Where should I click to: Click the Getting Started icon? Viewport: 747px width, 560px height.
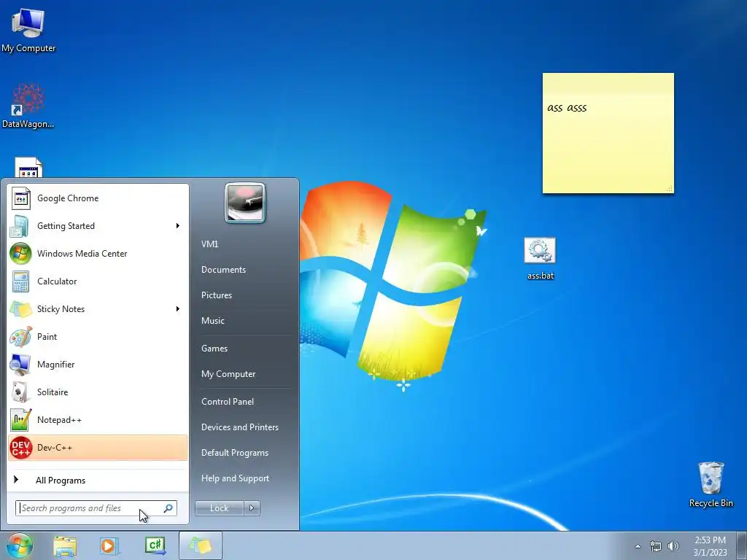pos(20,226)
